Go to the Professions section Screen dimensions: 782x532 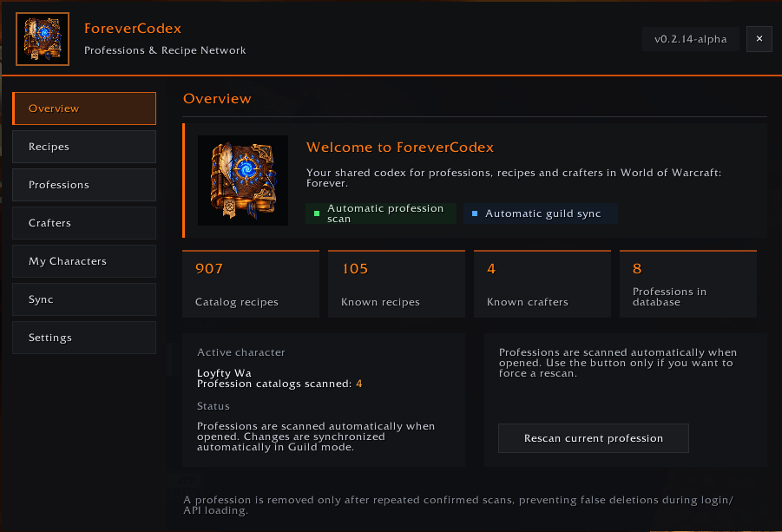[x=84, y=185]
